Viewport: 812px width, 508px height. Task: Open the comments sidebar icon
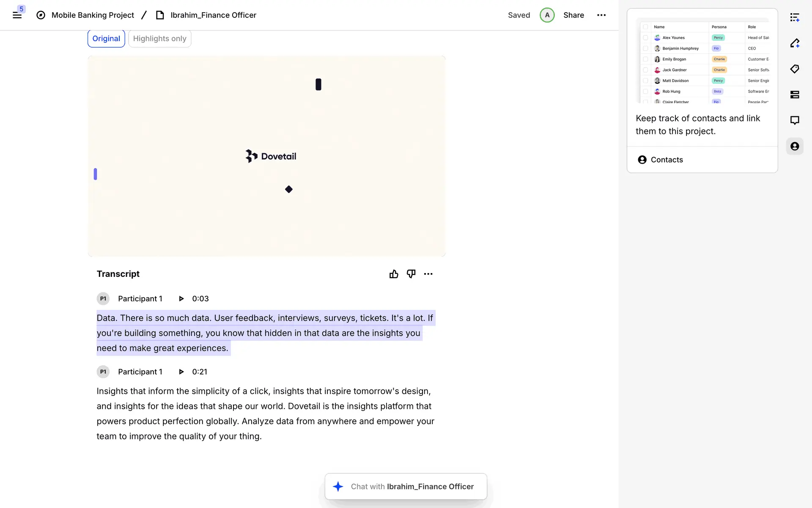[795, 120]
